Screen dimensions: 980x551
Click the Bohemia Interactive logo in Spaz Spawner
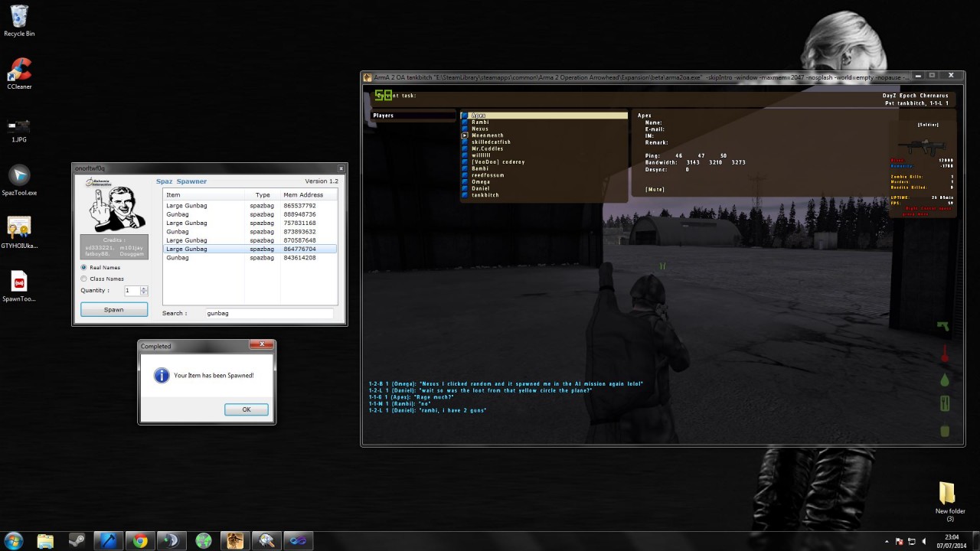98,182
